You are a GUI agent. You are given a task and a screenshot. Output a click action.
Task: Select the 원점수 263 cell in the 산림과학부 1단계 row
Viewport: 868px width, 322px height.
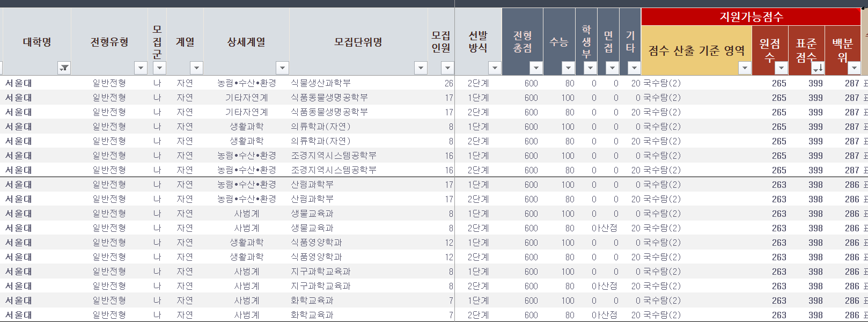(x=770, y=185)
